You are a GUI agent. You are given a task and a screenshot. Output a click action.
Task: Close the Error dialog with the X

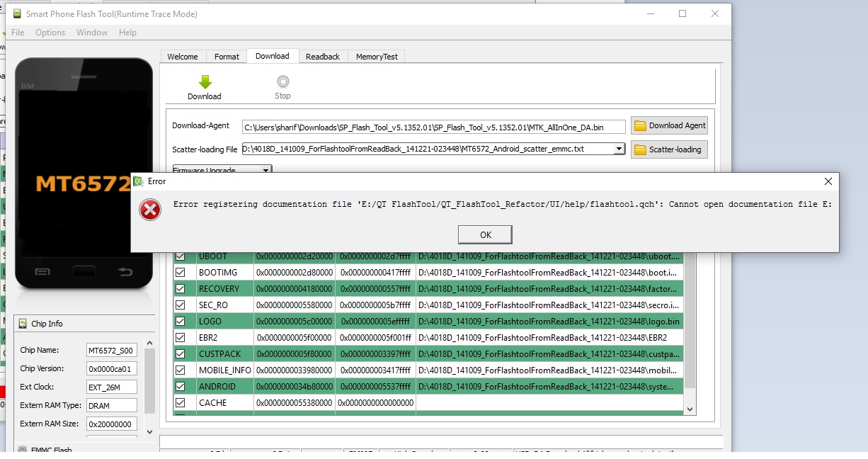pos(828,181)
